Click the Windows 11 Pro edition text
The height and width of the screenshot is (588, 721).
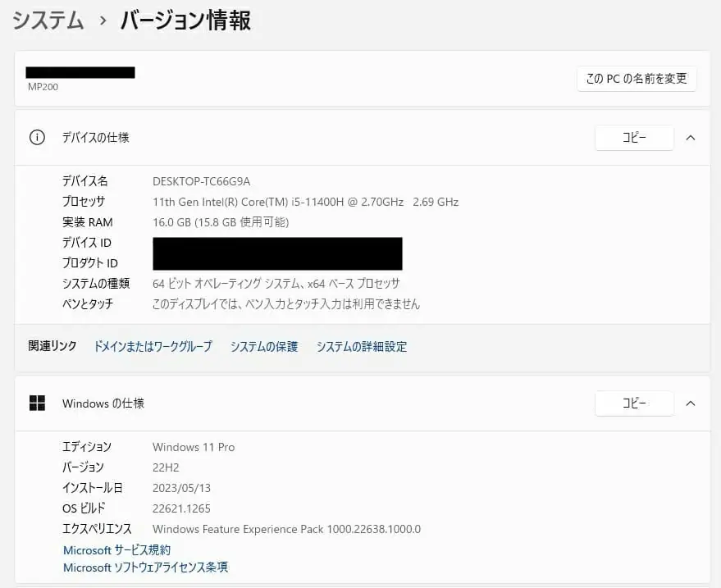194,447
